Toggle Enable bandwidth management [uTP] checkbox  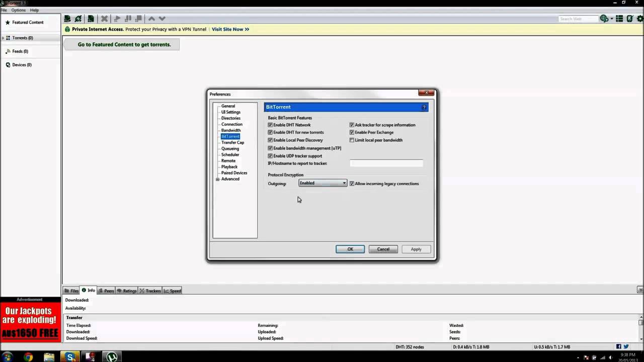(x=270, y=148)
